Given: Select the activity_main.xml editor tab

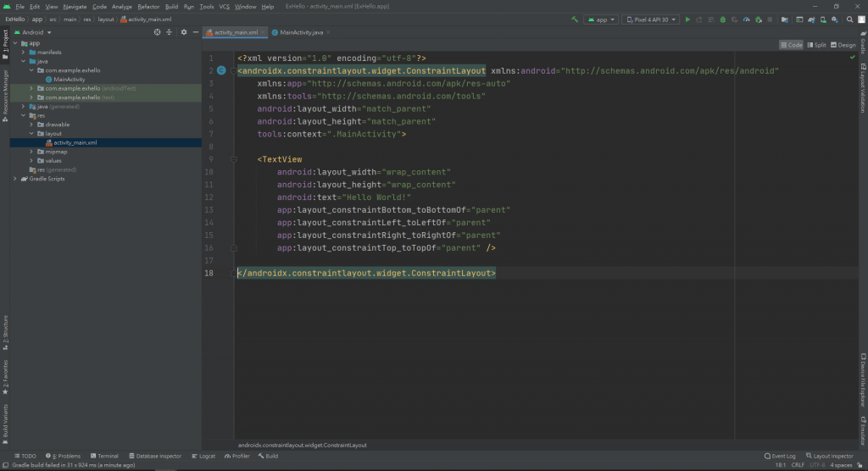Looking at the screenshot, I should [x=236, y=32].
